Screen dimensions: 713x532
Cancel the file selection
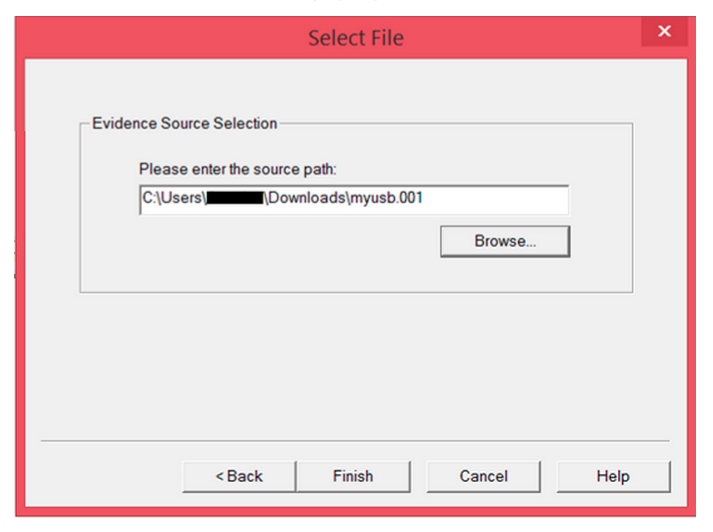(483, 477)
